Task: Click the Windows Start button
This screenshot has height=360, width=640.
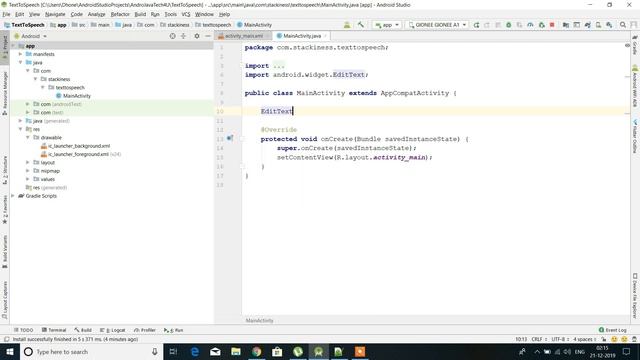Action: (x=10, y=351)
